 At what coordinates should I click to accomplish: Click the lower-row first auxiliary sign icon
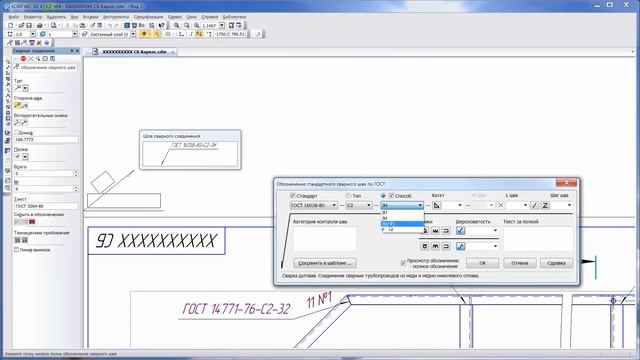click(425, 246)
